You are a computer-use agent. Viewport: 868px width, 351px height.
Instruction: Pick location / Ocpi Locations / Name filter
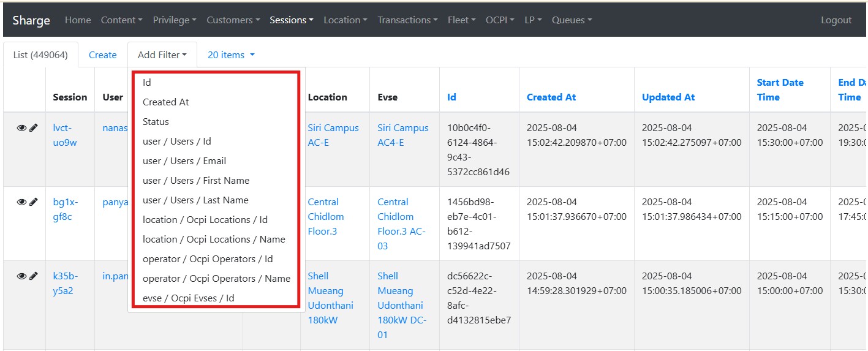(214, 240)
